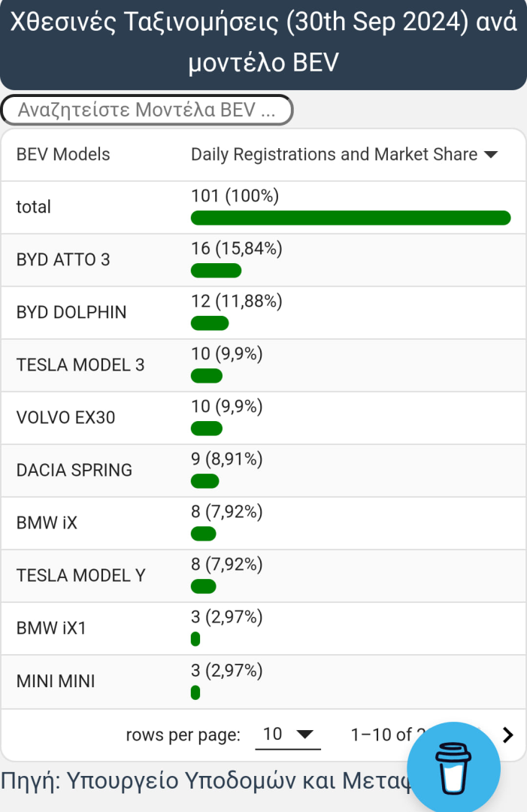
Task: Click Daily Registrations and Market Share header
Action: (x=334, y=155)
